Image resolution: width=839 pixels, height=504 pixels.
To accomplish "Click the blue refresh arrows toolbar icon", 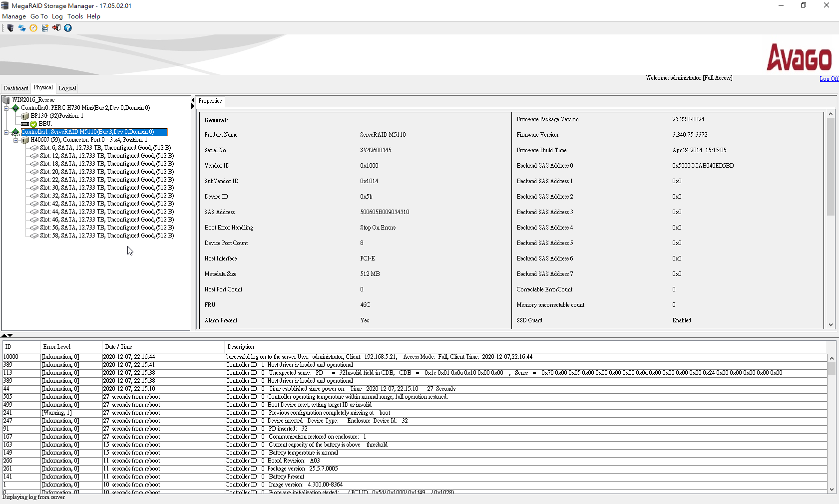I will [22, 28].
